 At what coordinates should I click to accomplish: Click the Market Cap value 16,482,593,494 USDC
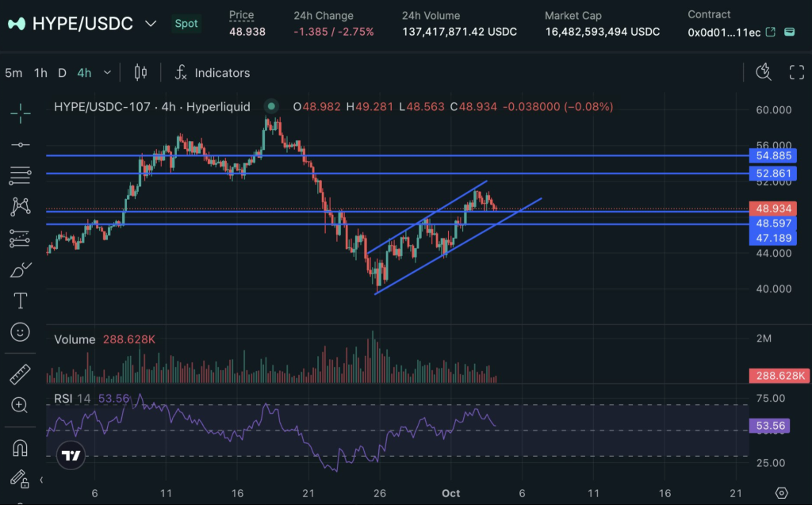click(603, 33)
